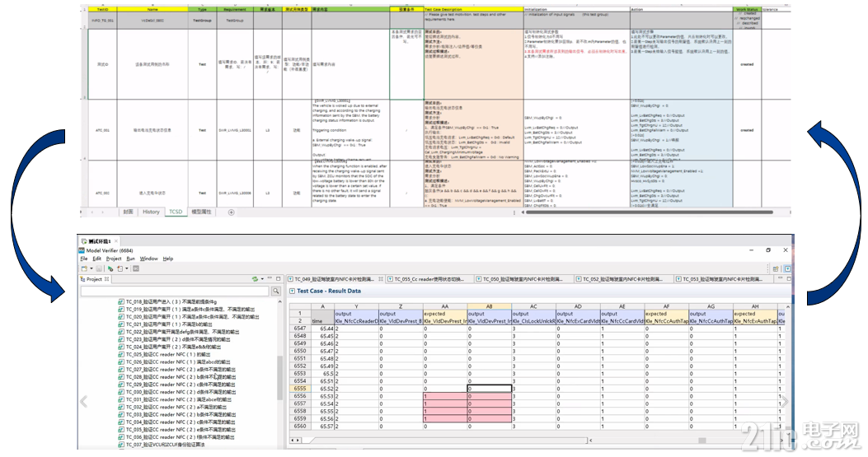Click the magnifier search button in Project panel

[x=275, y=291]
